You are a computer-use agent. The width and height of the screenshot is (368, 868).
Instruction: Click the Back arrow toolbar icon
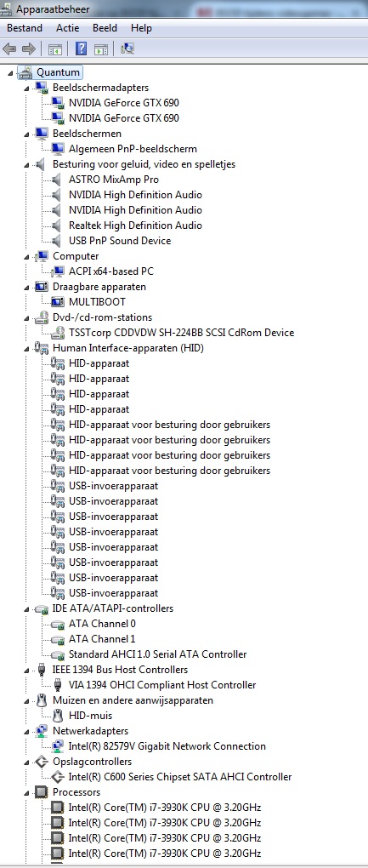[x=9, y=49]
